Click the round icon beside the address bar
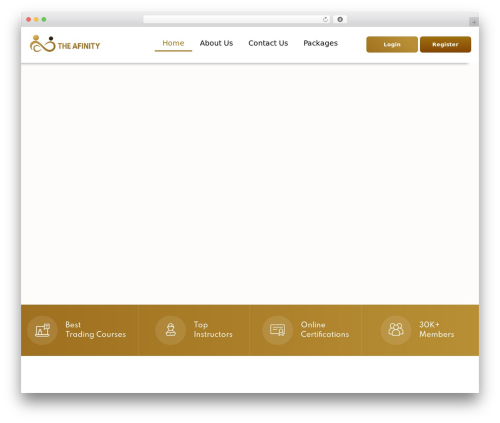This screenshot has height=423, width=500. (340, 19)
